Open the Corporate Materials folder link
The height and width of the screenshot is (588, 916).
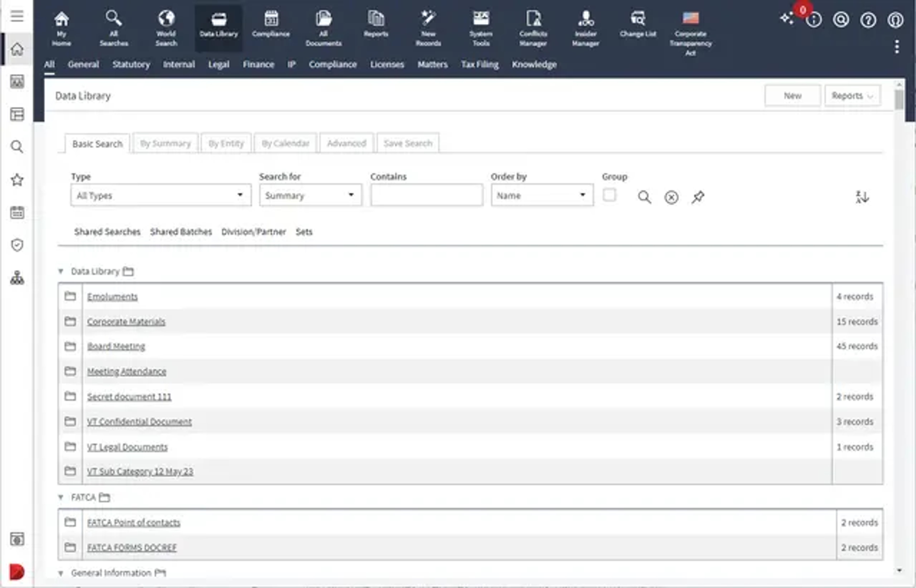tap(126, 321)
